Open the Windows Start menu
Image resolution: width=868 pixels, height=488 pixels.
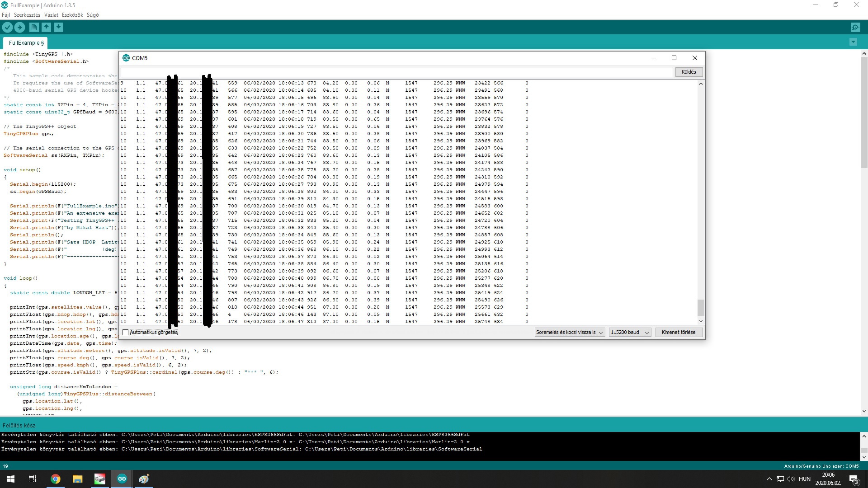(11, 479)
